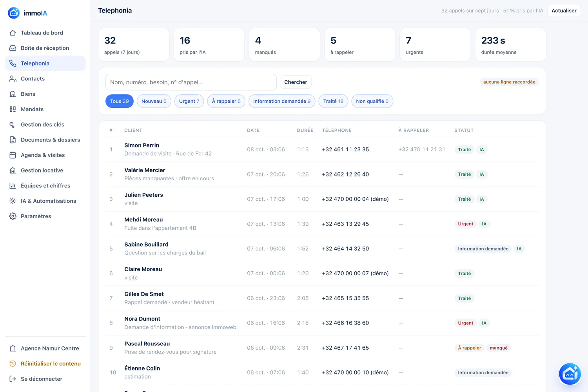Open the Paramètres gear icon
Viewport: 588px width, 392px height.
tap(13, 216)
